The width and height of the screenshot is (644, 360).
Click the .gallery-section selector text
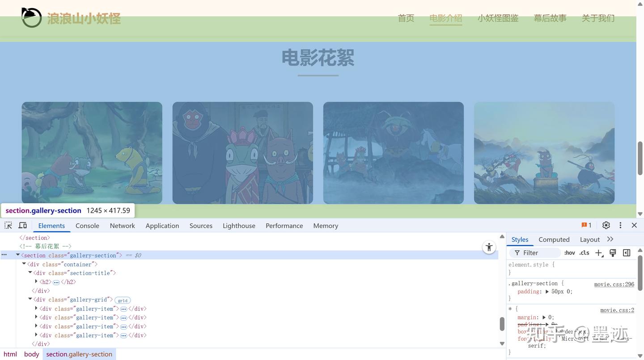click(533, 283)
